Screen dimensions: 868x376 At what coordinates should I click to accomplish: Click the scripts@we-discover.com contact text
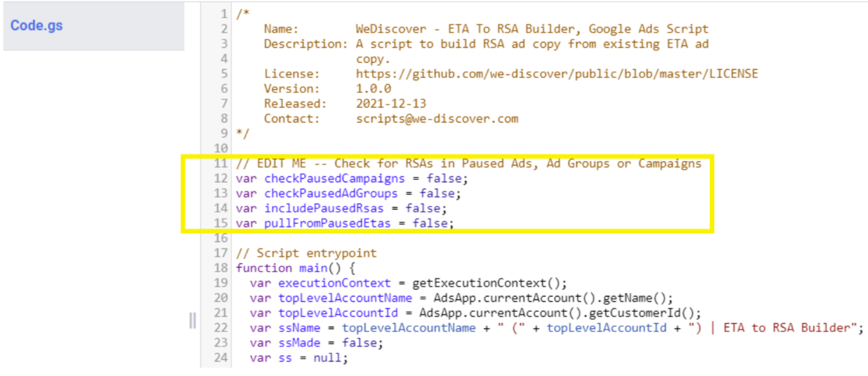point(437,118)
